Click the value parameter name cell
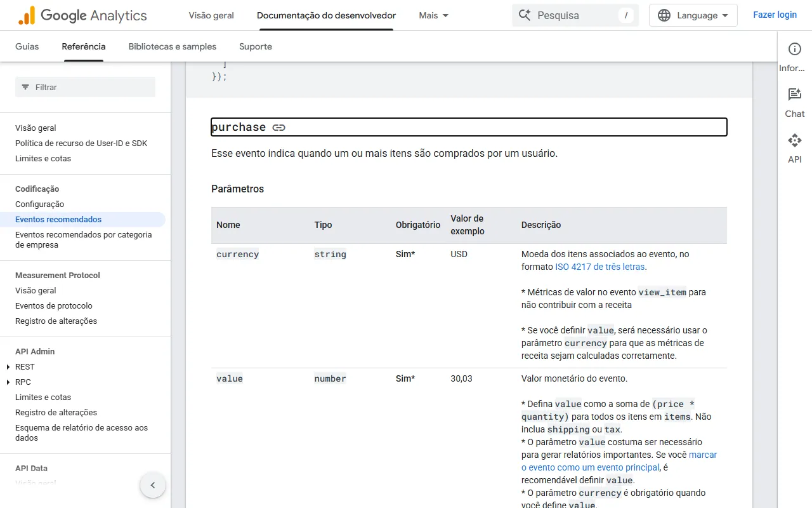This screenshot has width=812, height=508. (230, 378)
